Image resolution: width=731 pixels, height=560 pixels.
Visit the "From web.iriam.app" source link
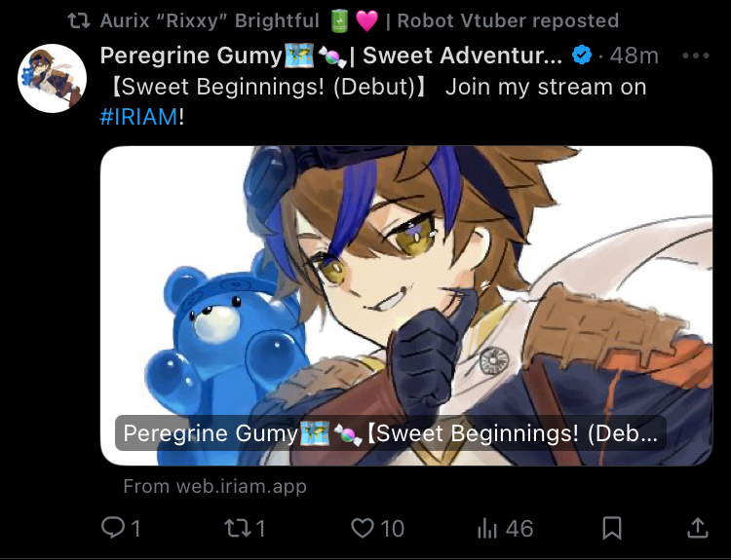214,486
